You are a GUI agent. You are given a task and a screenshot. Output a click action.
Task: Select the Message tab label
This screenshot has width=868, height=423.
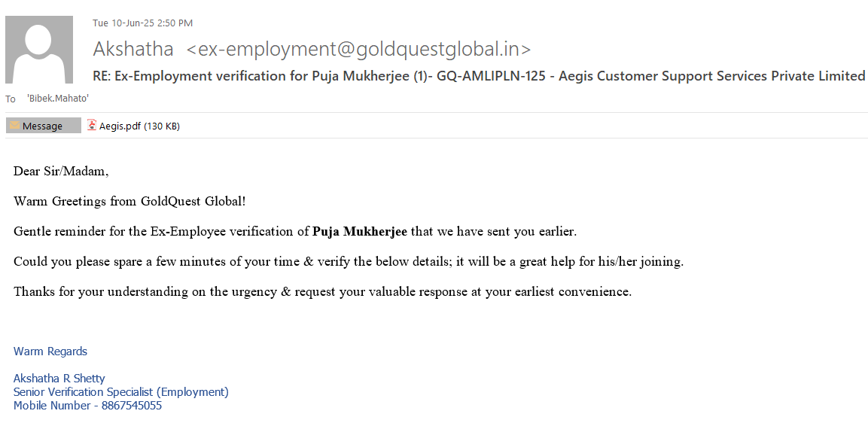pos(42,126)
